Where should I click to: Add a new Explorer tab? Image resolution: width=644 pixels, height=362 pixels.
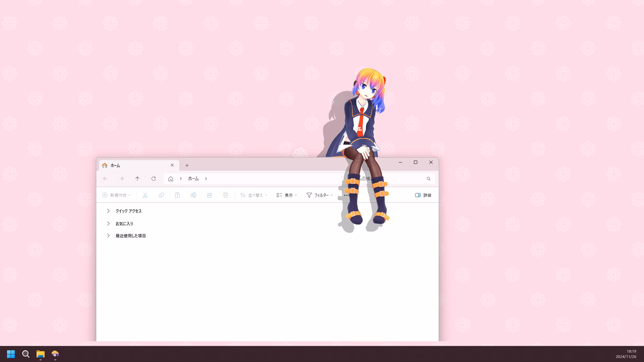tap(187, 165)
